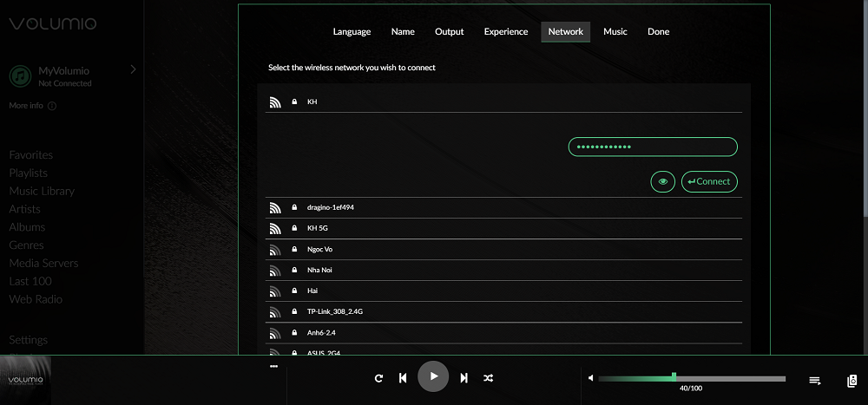Viewport: 868px width, 405px height.
Task: Select the Hai wireless network
Action: [503, 291]
